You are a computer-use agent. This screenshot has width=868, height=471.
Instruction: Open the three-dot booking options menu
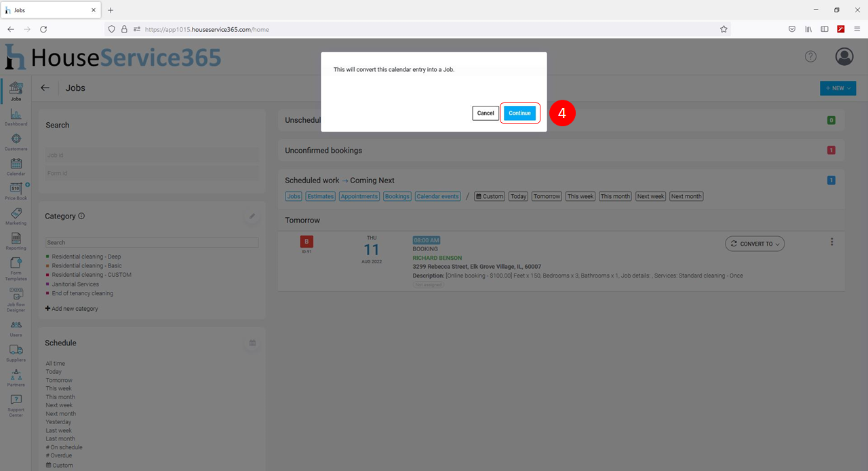click(x=832, y=242)
